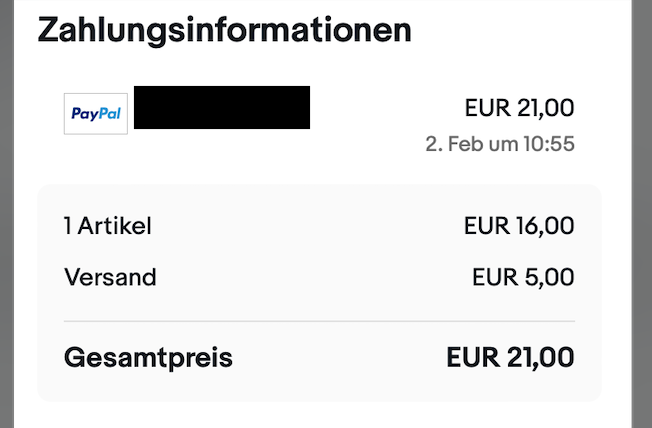Select the Versand row label

click(110, 277)
